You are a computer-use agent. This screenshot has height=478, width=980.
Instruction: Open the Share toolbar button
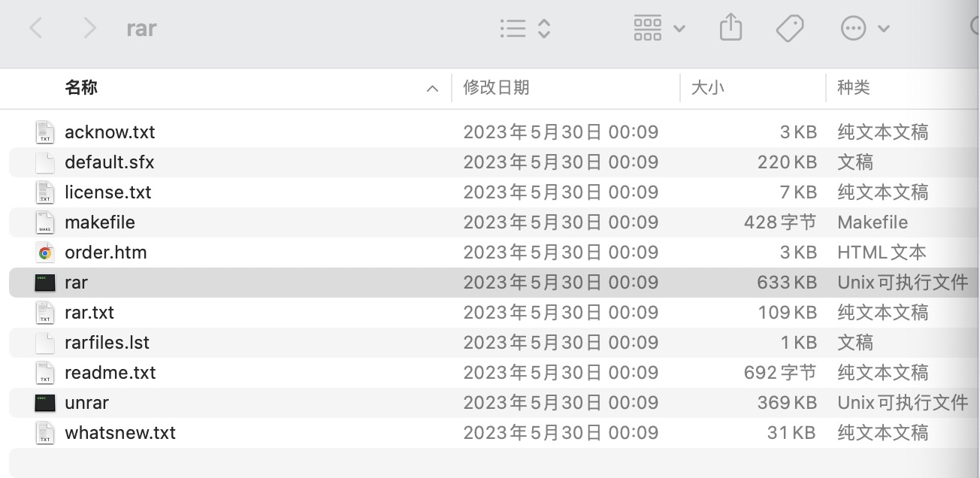[730, 29]
